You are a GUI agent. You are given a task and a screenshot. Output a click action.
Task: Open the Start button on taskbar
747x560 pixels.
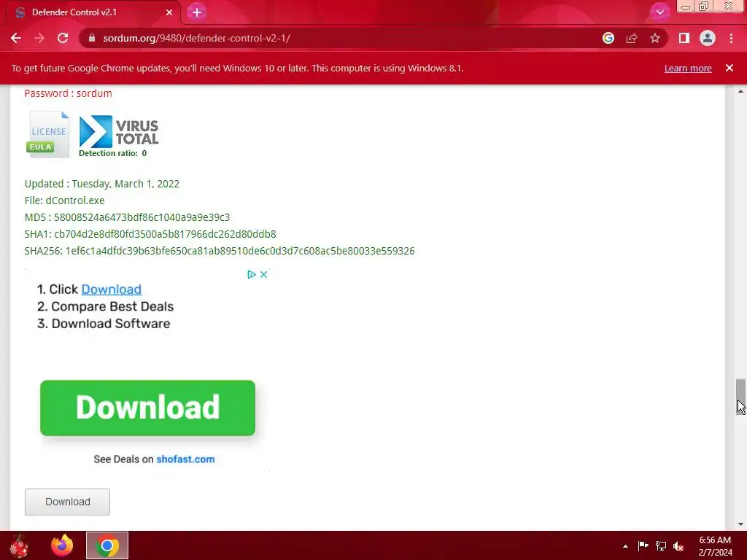(19, 545)
